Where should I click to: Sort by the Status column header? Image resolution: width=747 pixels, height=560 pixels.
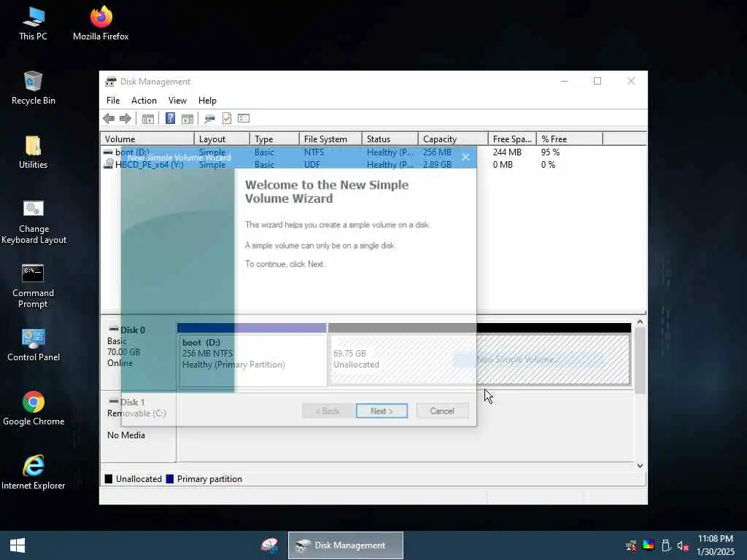point(390,139)
